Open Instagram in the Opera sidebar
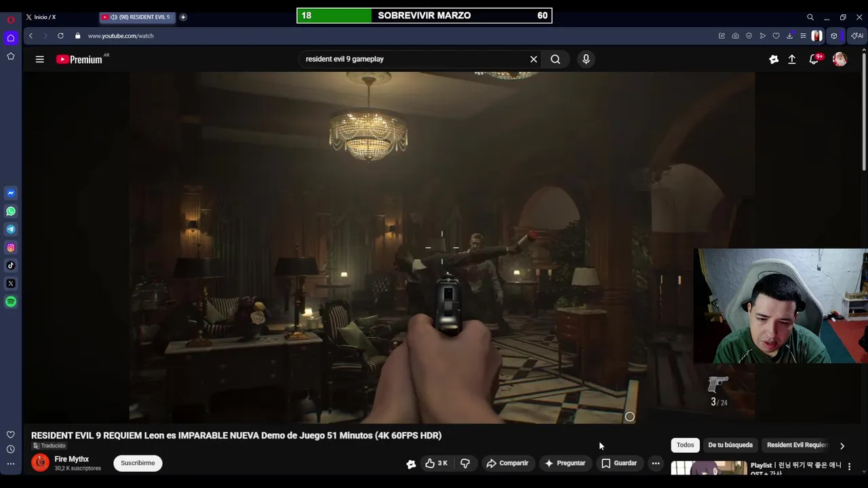This screenshot has width=868, height=488. point(11,247)
